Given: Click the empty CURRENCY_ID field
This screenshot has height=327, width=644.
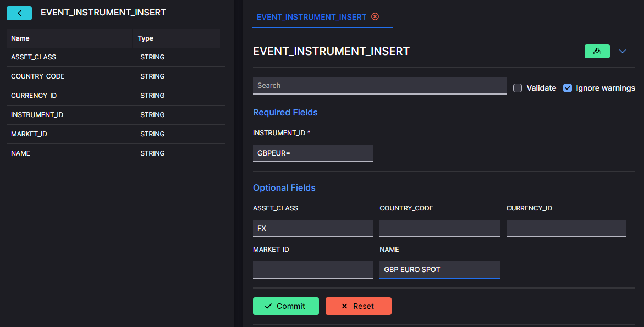Looking at the screenshot, I should coord(566,228).
